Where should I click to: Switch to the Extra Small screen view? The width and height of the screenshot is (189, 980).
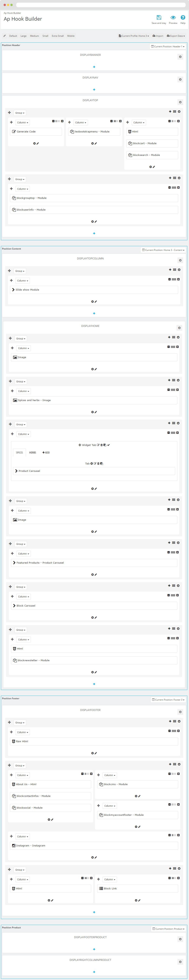(58, 36)
